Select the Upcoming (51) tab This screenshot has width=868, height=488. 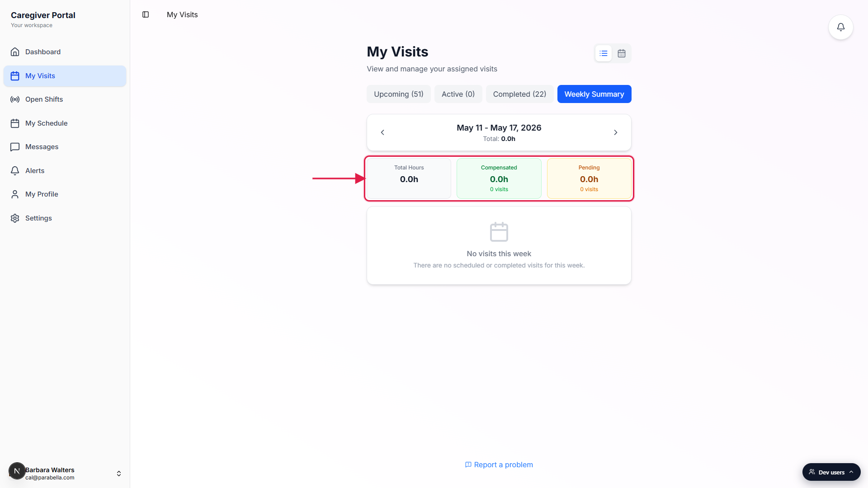[x=399, y=94]
